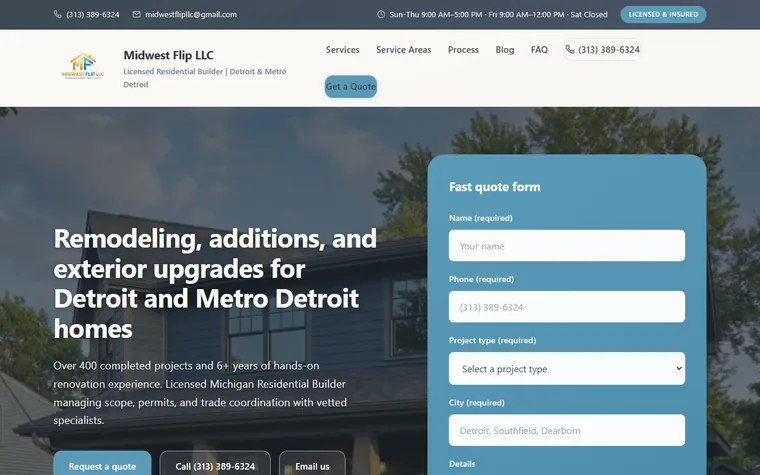Go to Service Areas page

404,49
